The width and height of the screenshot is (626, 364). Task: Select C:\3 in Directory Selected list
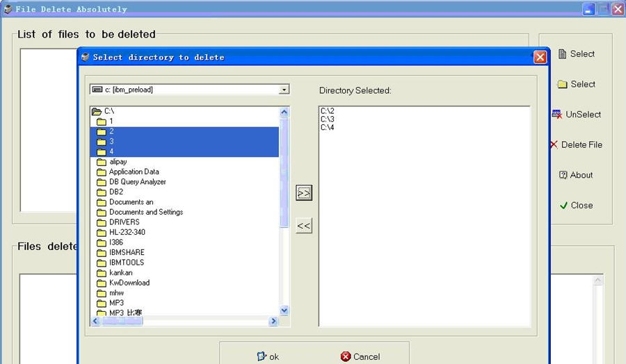pyautogui.click(x=328, y=119)
